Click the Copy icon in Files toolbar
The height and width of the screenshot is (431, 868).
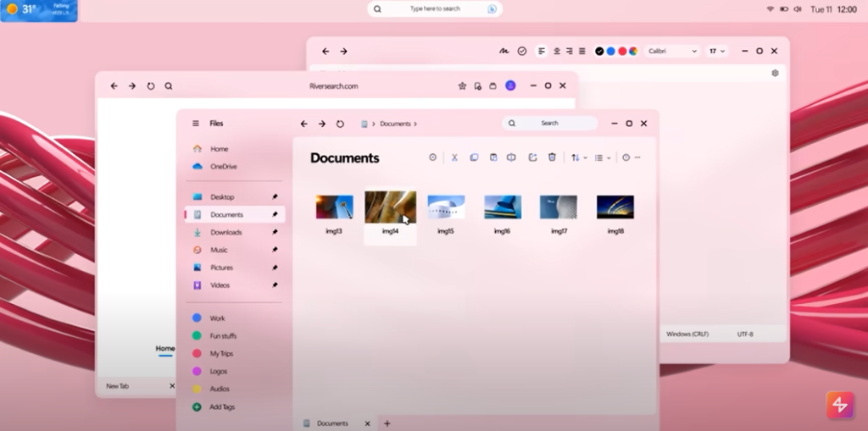pyautogui.click(x=474, y=157)
